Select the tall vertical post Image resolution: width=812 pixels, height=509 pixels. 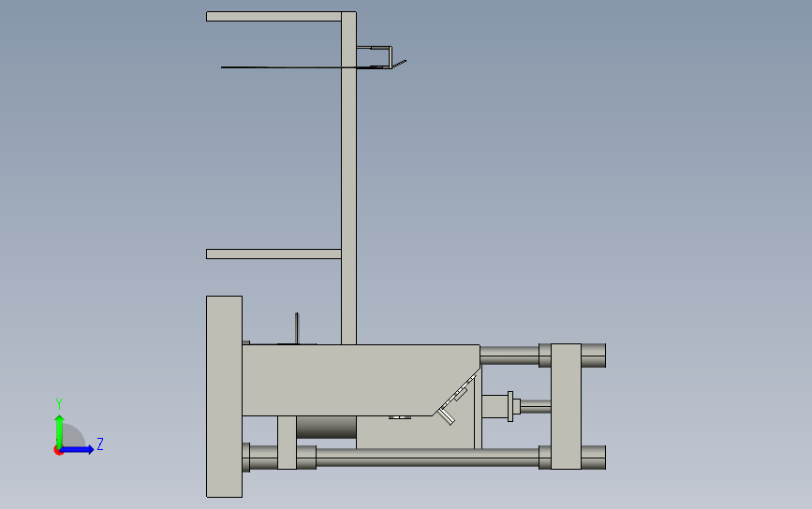[348, 178]
